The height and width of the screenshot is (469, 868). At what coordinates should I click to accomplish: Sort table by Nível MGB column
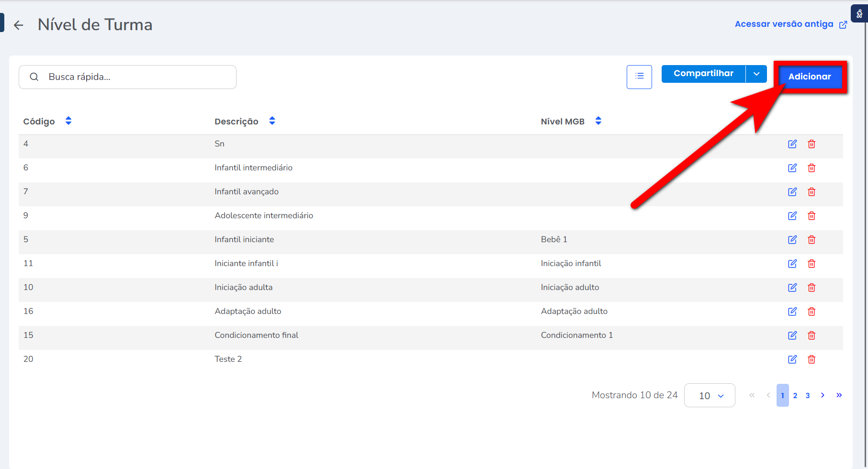pos(598,121)
